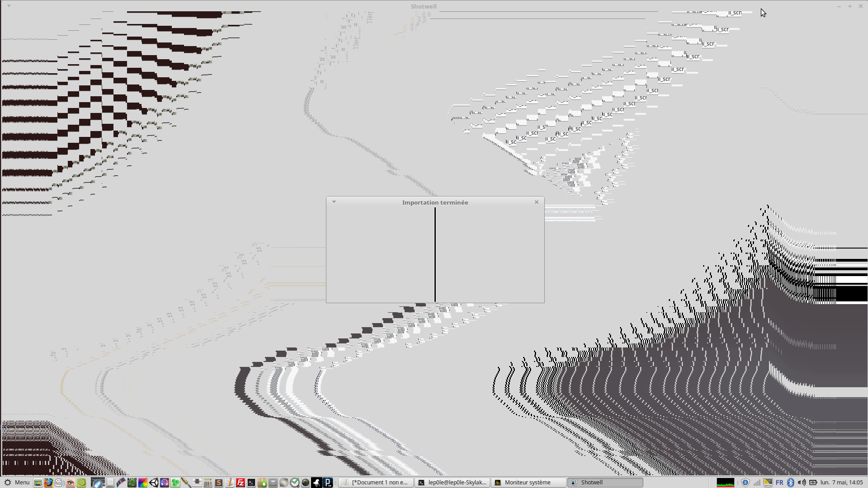This screenshot has width=868, height=488.
Task: Switch to Moniteur système taskbar window
Action: pyautogui.click(x=528, y=483)
